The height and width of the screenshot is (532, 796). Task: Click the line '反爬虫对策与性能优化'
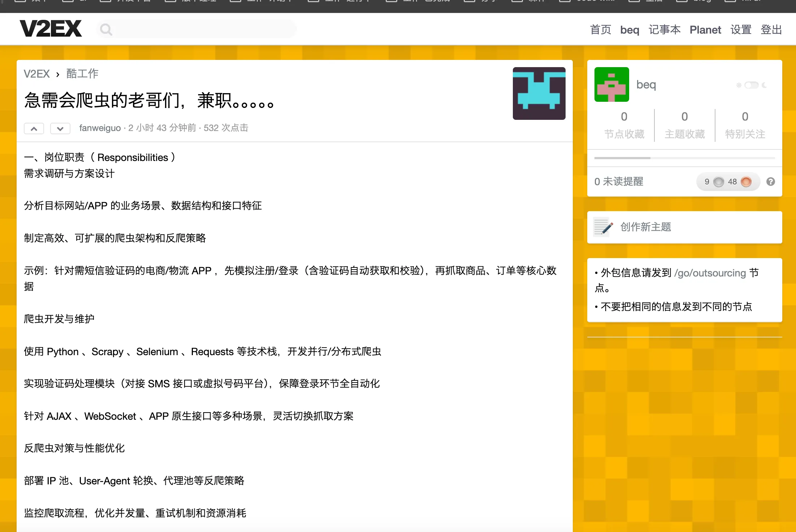point(74,448)
